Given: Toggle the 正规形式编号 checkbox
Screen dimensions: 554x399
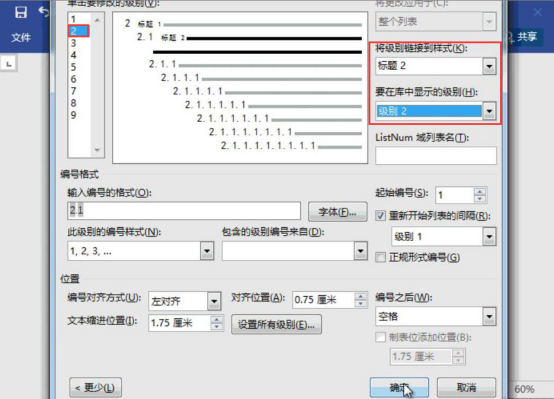Looking at the screenshot, I should click(380, 257).
